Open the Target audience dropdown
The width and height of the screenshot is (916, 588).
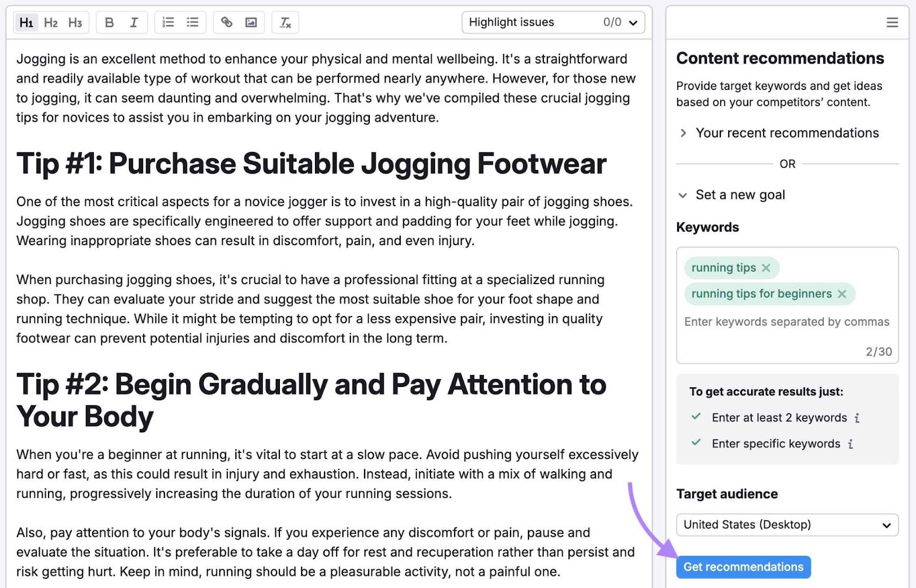click(787, 524)
